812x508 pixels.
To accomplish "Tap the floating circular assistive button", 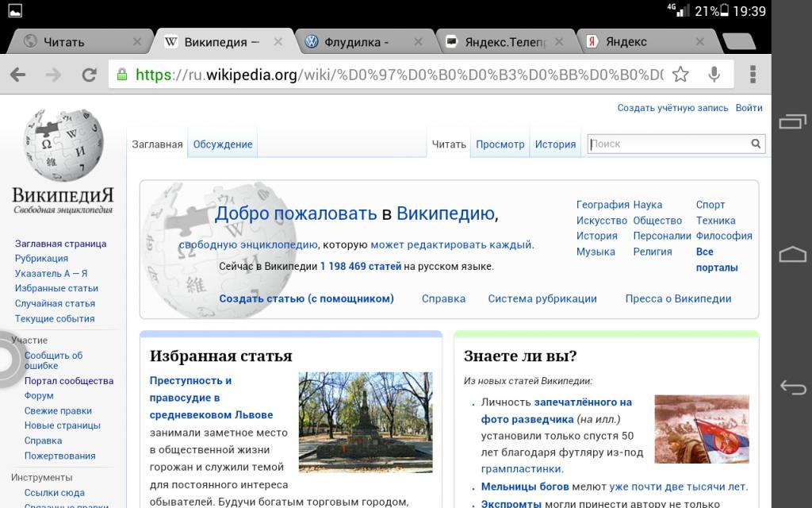I will point(6,360).
